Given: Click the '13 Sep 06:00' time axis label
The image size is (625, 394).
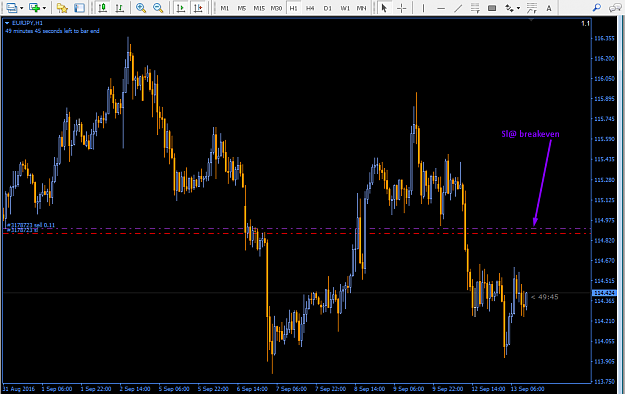Looking at the screenshot, I should click(x=527, y=389).
